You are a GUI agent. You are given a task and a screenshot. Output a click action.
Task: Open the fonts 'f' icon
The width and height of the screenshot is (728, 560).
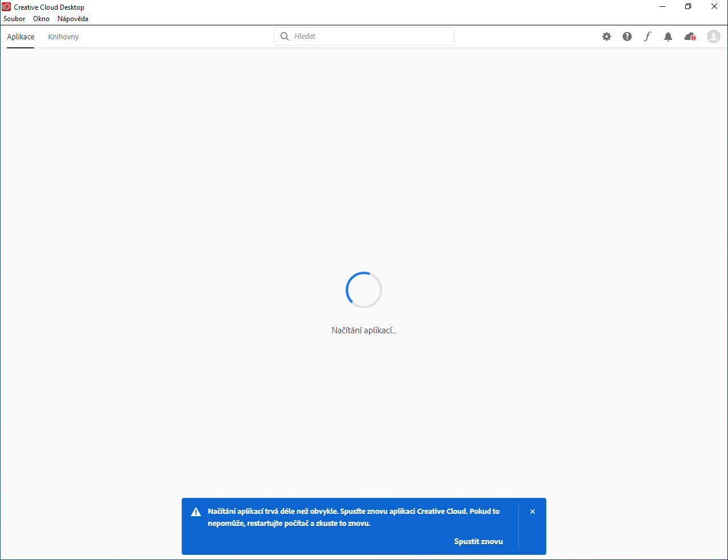(648, 36)
